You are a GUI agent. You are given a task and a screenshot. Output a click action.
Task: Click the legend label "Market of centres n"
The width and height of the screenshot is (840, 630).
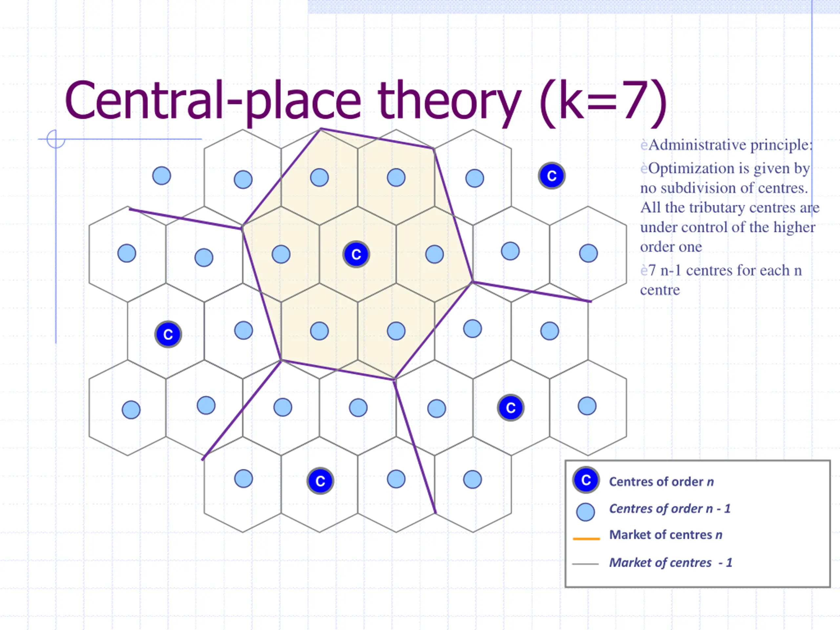[x=666, y=535]
